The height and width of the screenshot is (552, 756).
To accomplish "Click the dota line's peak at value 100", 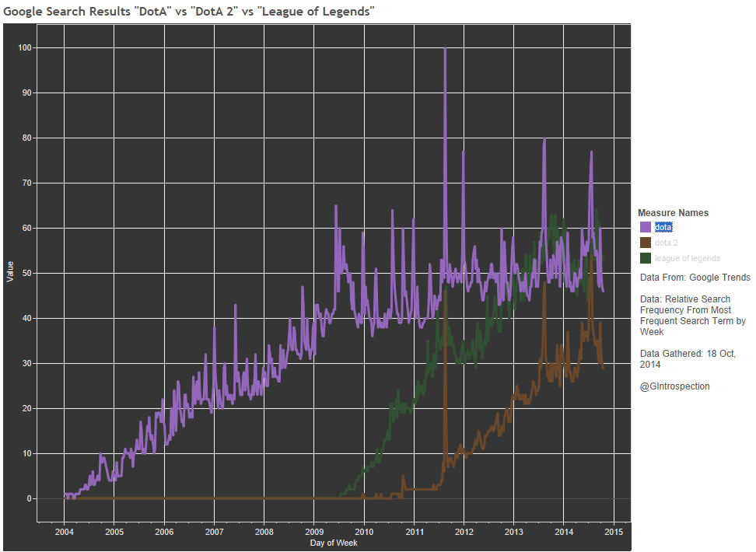I will pyautogui.click(x=445, y=49).
